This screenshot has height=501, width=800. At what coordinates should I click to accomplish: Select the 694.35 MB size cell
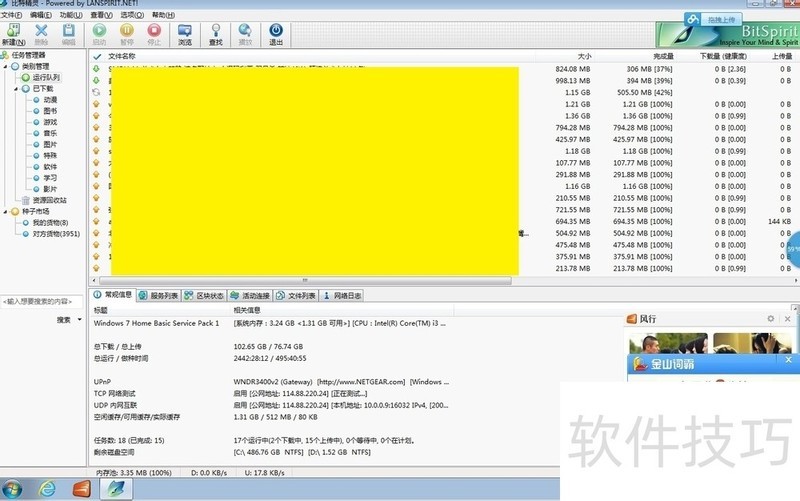[x=572, y=222]
